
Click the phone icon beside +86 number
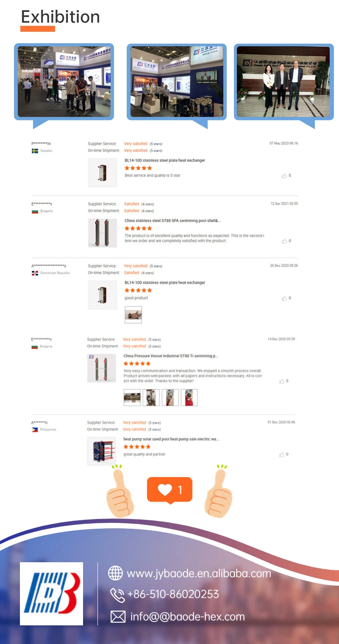(x=117, y=595)
